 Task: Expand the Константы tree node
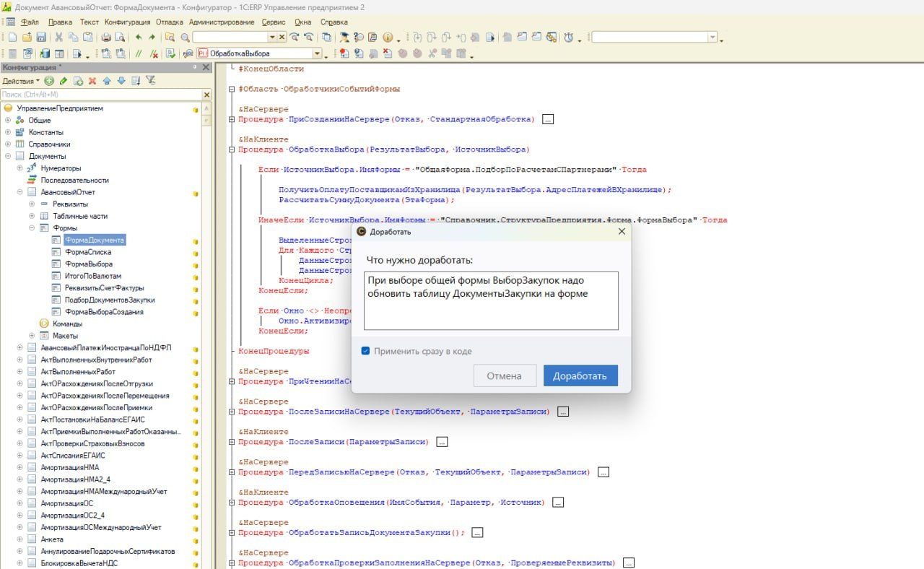[8, 132]
